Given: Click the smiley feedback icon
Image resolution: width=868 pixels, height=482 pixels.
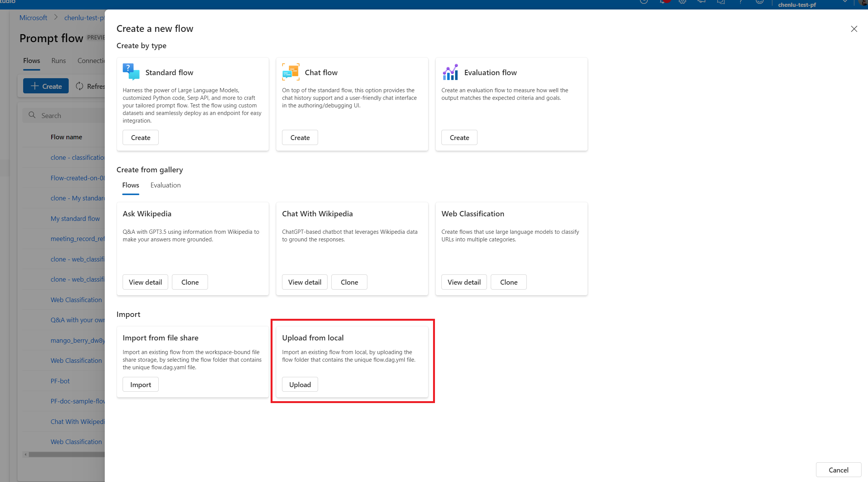Looking at the screenshot, I should 759,2.
